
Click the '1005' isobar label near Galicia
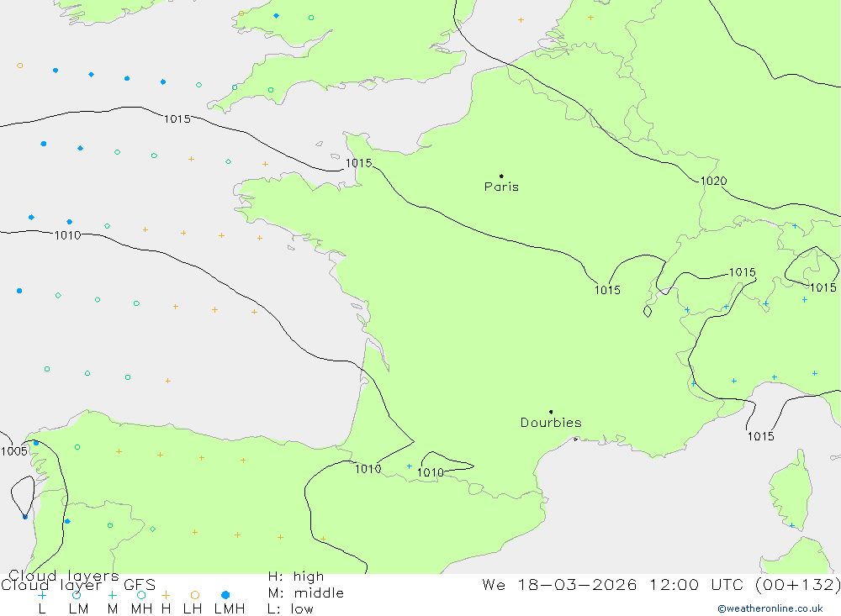(x=14, y=451)
